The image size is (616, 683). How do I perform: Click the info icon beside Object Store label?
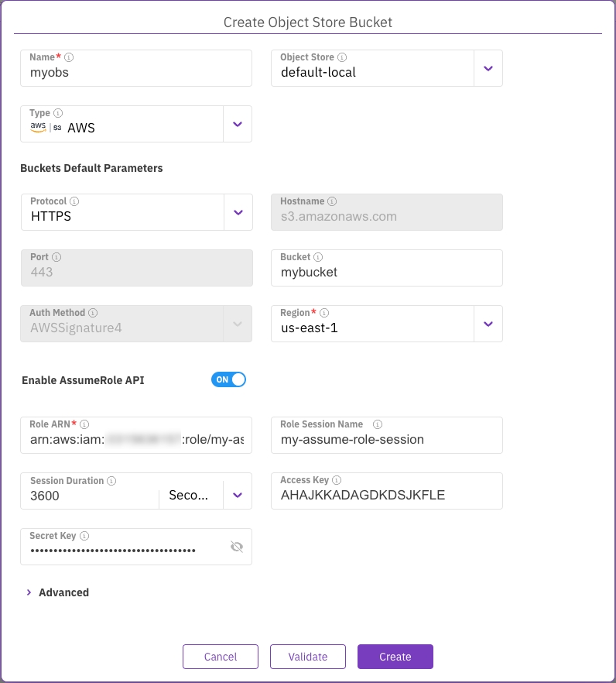[x=342, y=57]
